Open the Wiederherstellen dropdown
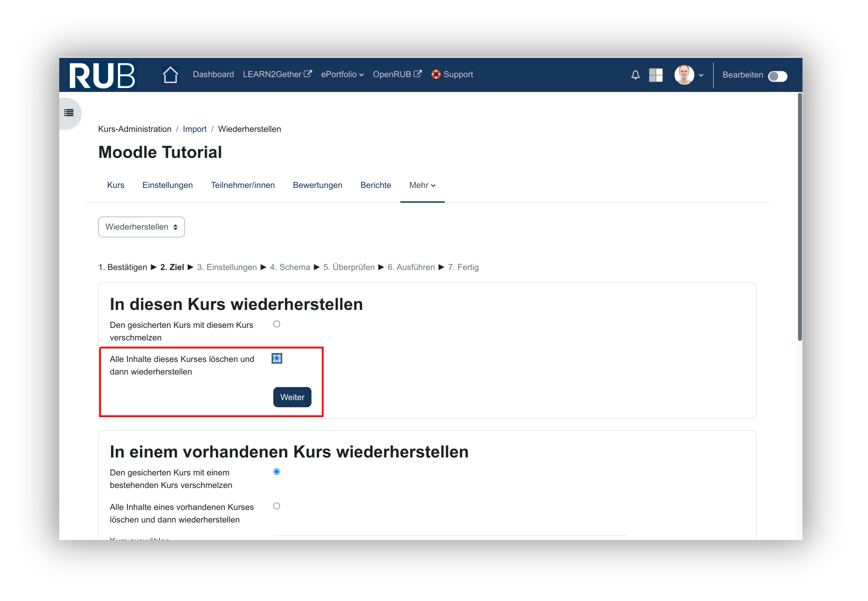 tap(141, 227)
